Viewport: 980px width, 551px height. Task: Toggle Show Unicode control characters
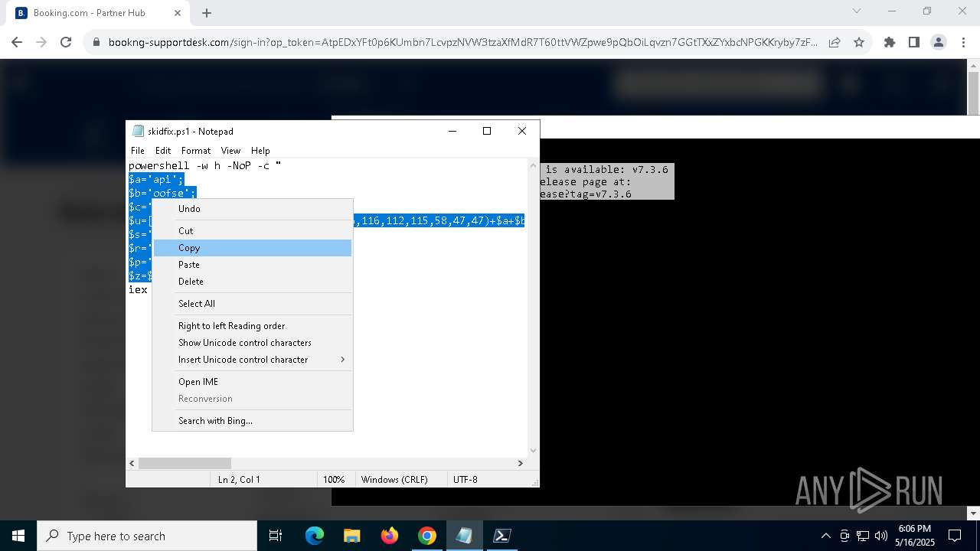click(x=253, y=343)
